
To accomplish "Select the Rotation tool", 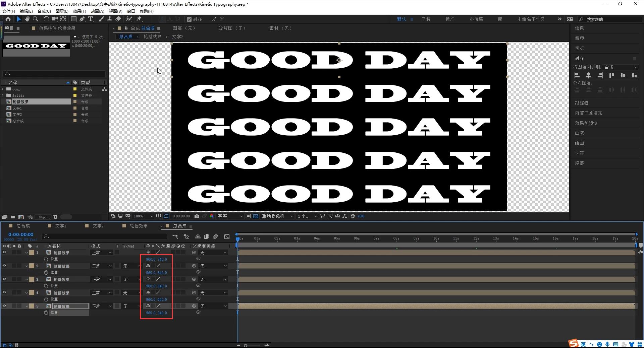I will point(46,19).
